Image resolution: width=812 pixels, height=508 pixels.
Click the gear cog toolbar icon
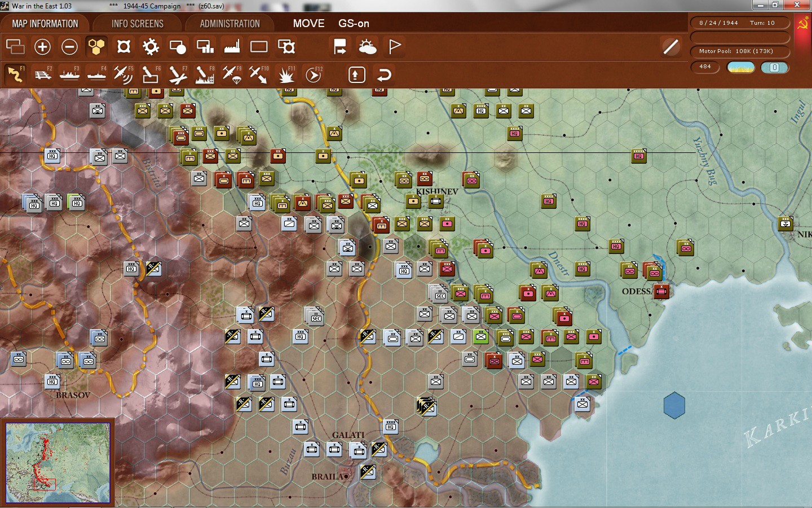[x=151, y=46]
